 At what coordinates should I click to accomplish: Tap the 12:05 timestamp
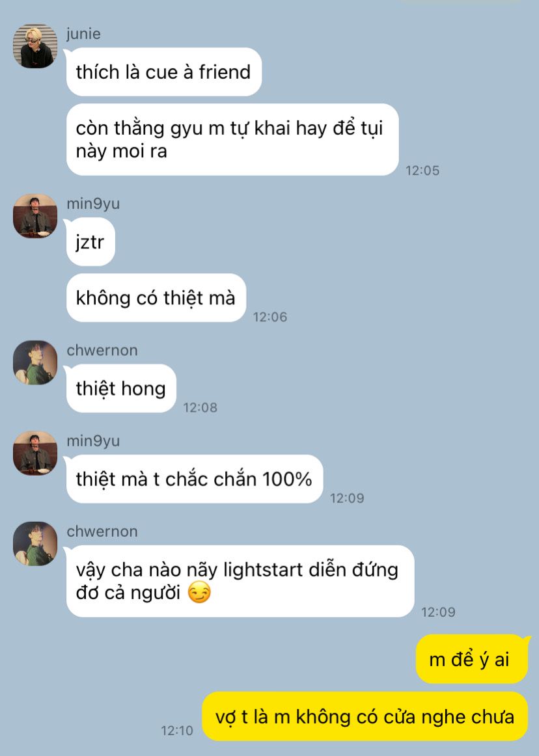pyautogui.click(x=422, y=170)
